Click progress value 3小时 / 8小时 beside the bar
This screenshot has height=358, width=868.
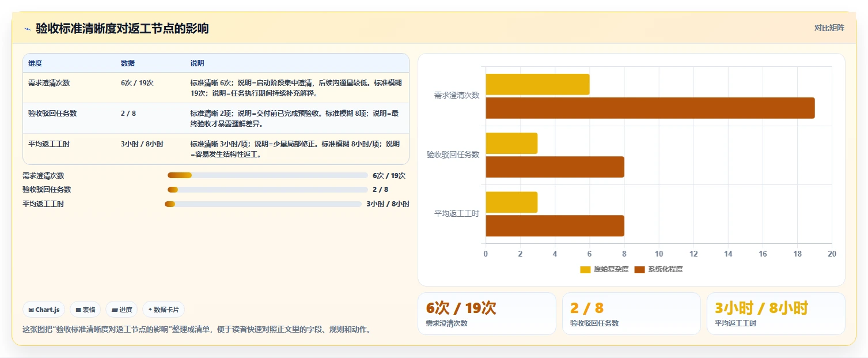(x=388, y=204)
